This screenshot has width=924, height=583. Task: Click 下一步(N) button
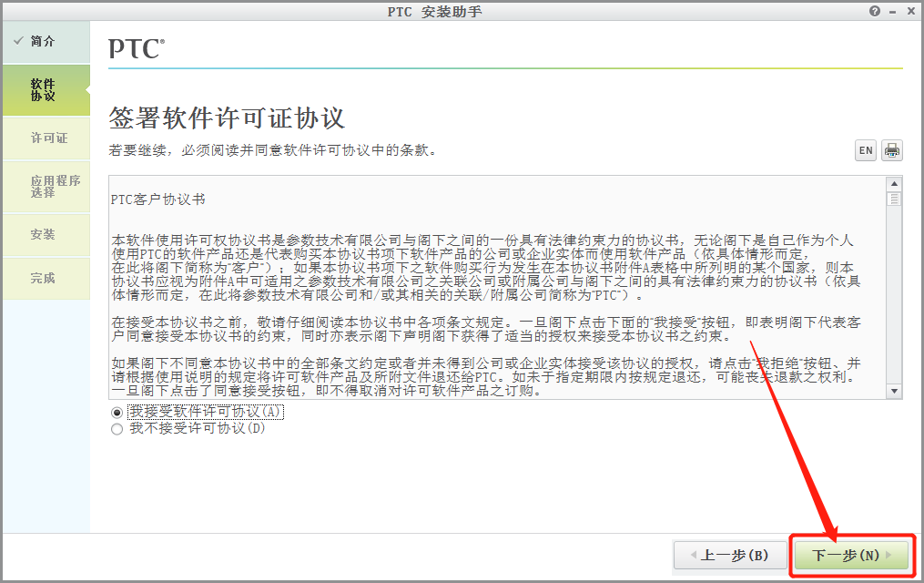(851, 556)
